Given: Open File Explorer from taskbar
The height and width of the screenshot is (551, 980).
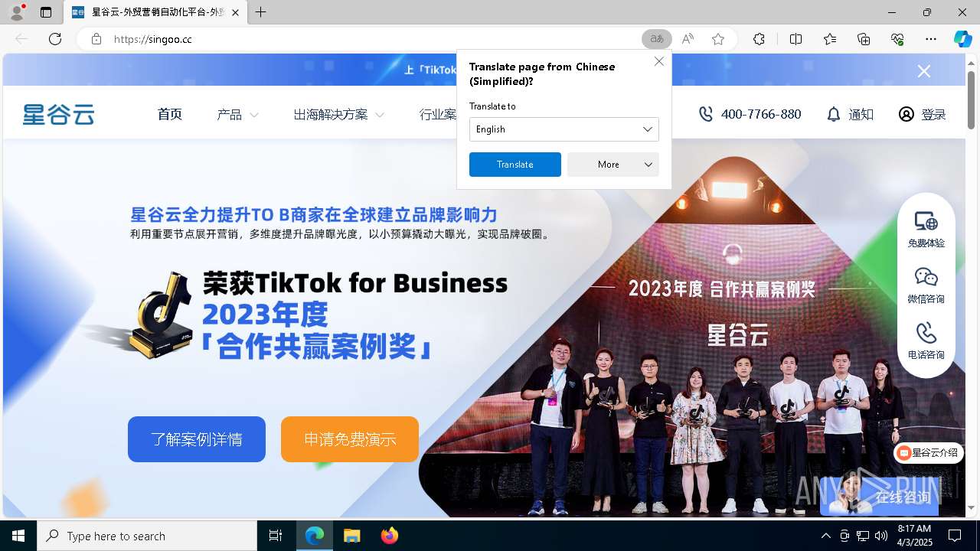Looking at the screenshot, I should (x=351, y=536).
